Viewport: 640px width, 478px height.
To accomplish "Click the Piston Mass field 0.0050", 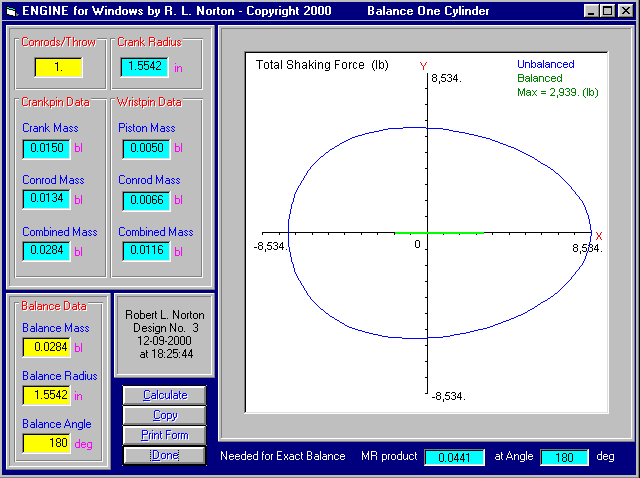I will 147,149.
